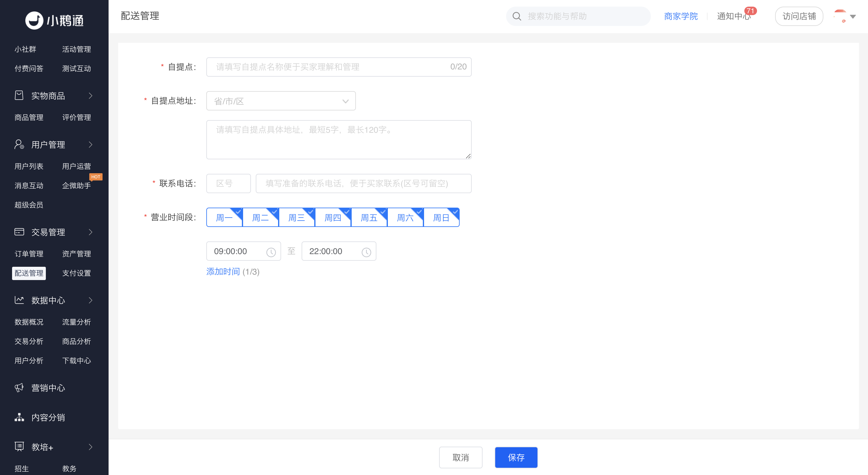Open the 实物商品 shopping bag icon

point(19,95)
